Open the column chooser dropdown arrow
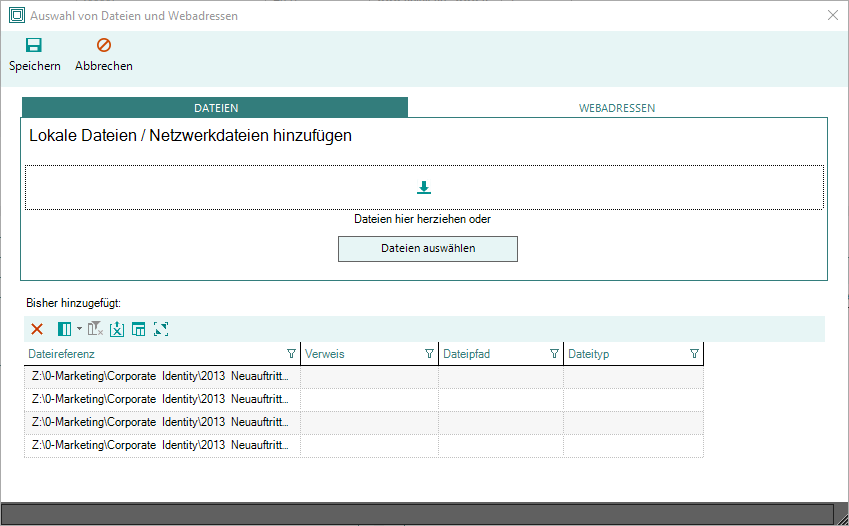 tap(79, 329)
